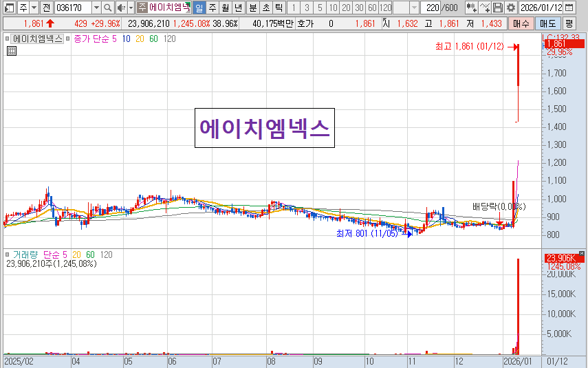The image size is (588, 368).
Task: Click the 거래량 volume legend label
Action: click(x=25, y=255)
